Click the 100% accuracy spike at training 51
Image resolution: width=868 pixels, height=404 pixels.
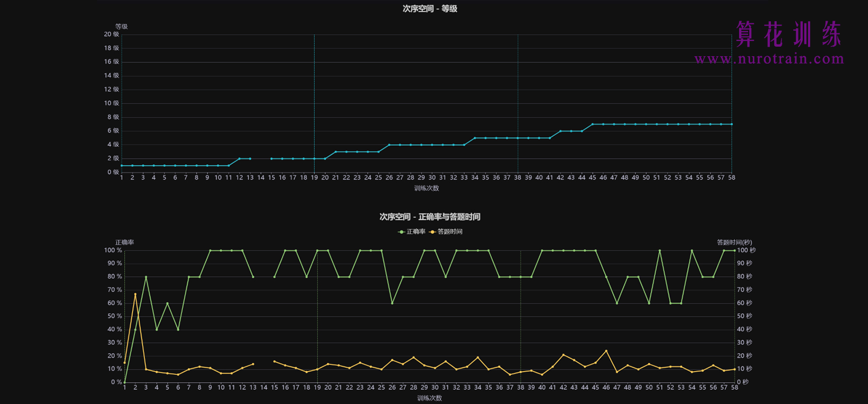click(659, 250)
